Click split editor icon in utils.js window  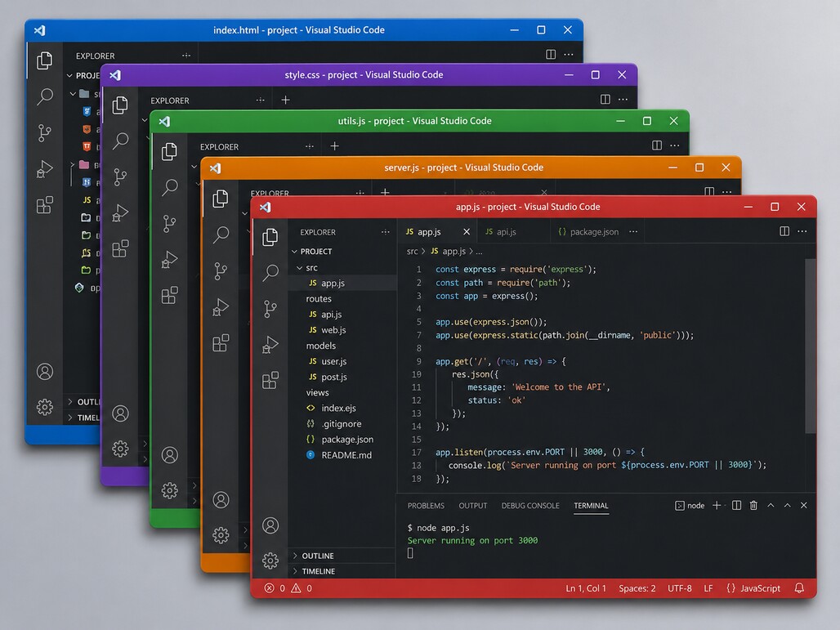(657, 145)
